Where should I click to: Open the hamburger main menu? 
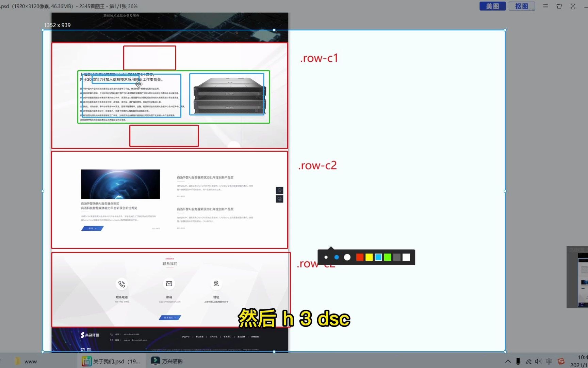[545, 6]
